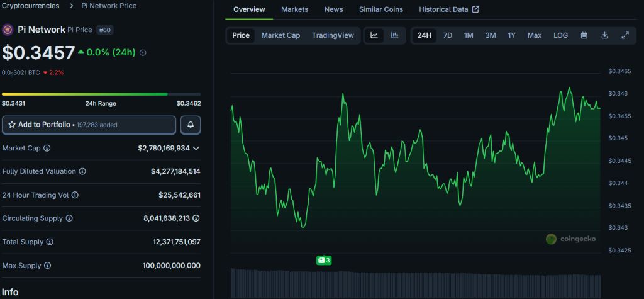Click Circulating Supply label info icon
Screen dimensions: 644x299
(x=69, y=218)
